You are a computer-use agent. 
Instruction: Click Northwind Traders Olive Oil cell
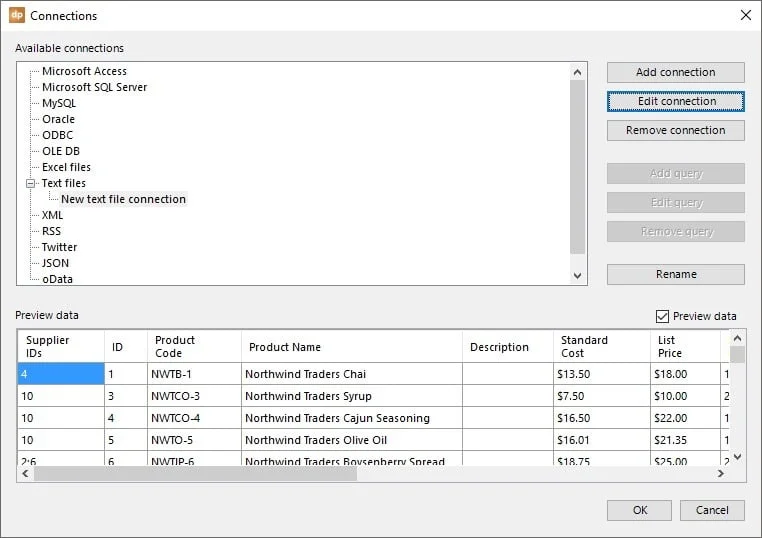[352, 439]
